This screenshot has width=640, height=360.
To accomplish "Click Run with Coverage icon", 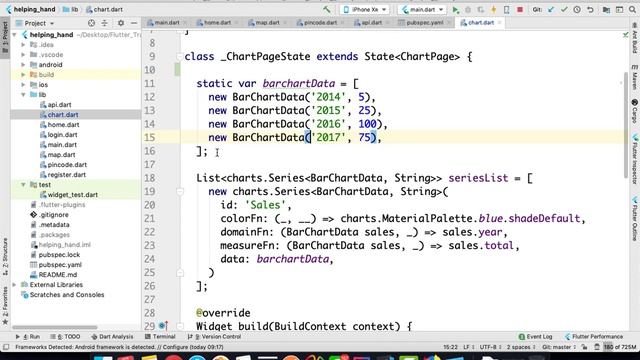I will tap(481, 9).
